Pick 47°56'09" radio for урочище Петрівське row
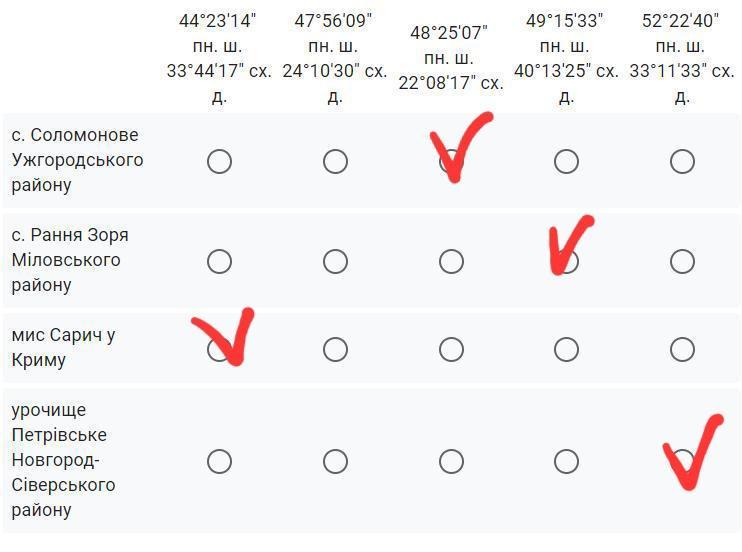The image size is (742, 552). (x=336, y=461)
